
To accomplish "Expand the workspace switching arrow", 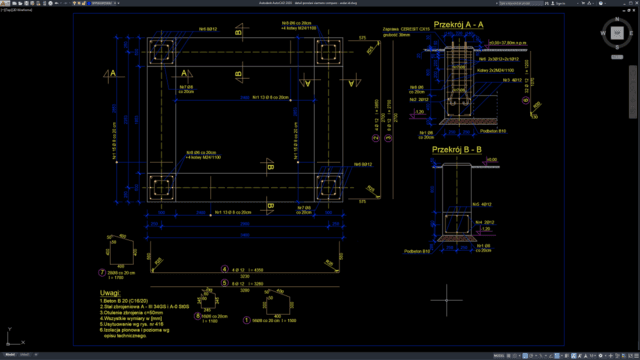I will coord(605,356).
